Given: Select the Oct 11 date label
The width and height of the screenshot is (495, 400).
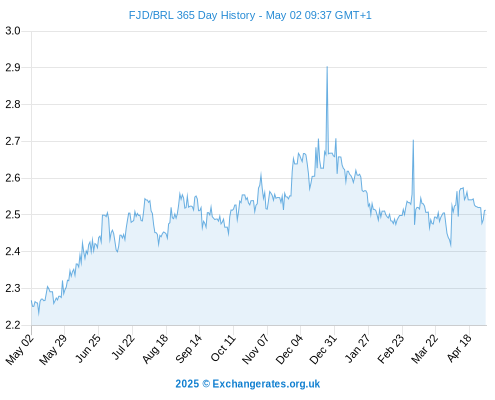Looking at the screenshot, I should (223, 348).
